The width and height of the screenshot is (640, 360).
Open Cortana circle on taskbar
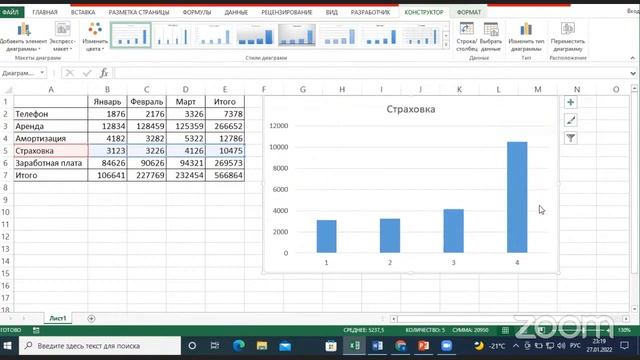click(192, 346)
